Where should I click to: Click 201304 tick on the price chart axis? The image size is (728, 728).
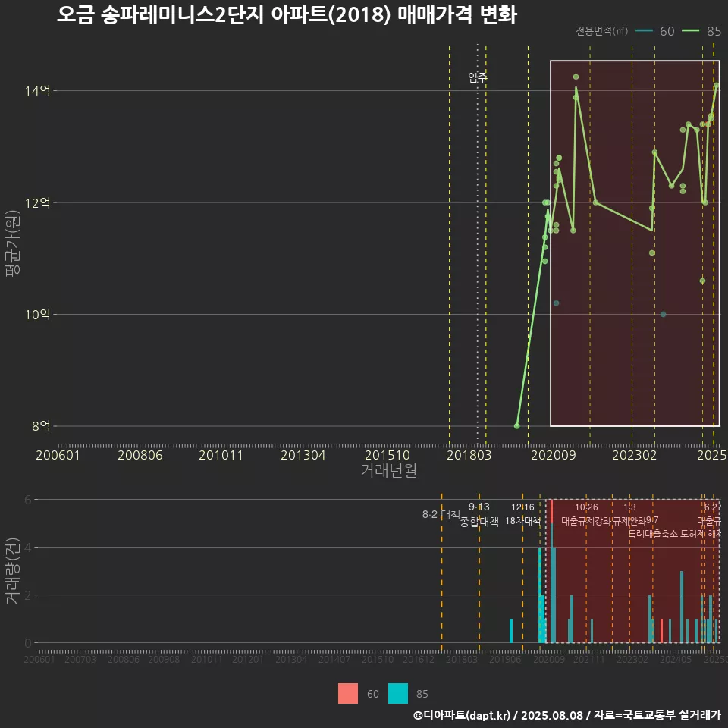tap(303, 455)
